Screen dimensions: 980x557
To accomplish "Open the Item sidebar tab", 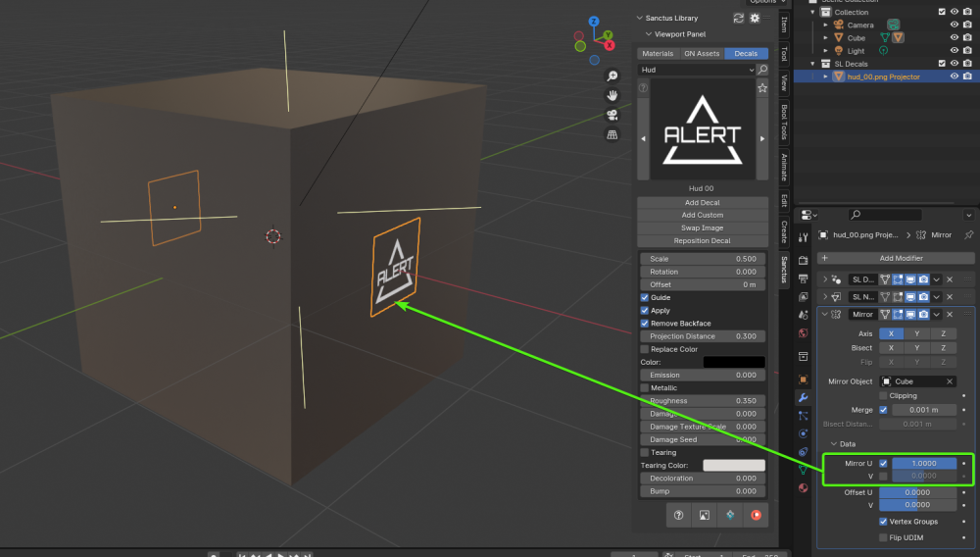I will (x=784, y=25).
